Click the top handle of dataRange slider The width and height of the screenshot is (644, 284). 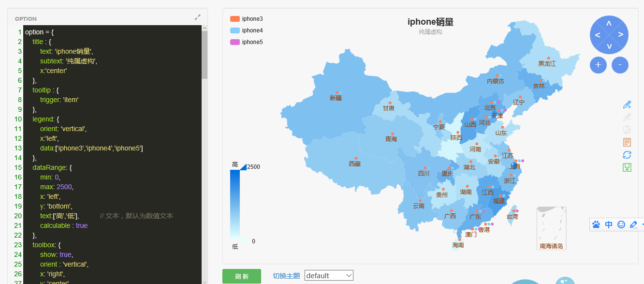pos(243,167)
